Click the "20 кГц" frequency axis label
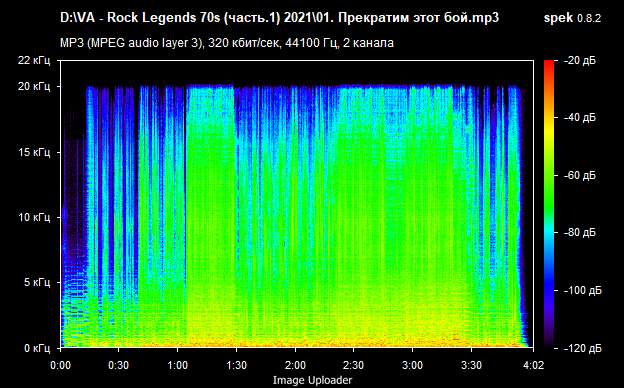 (34, 86)
